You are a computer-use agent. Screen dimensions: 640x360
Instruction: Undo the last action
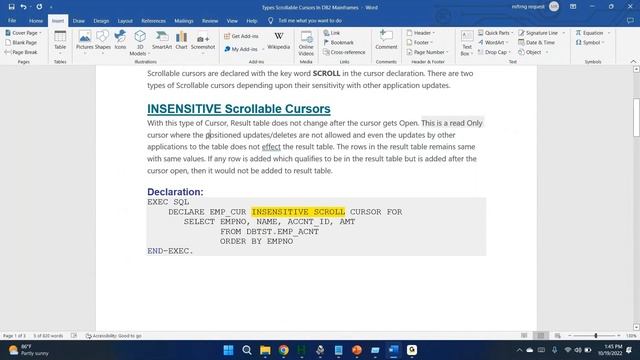pos(23,7)
